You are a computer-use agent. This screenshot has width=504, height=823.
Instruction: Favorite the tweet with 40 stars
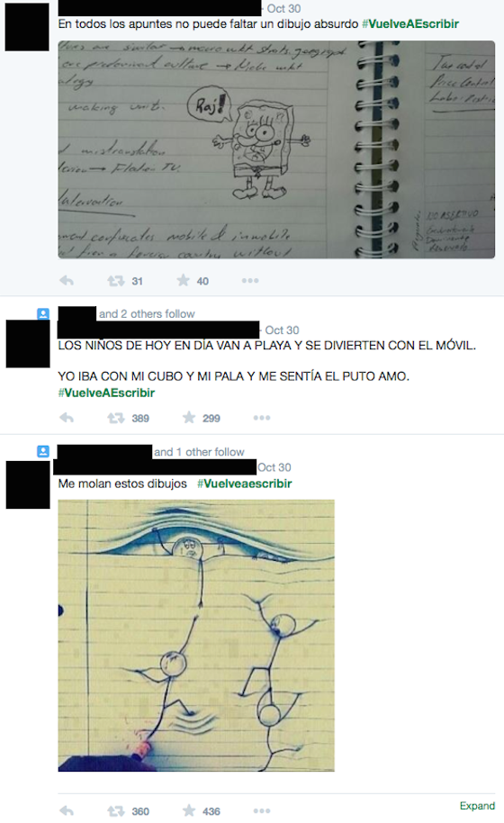[x=183, y=280]
